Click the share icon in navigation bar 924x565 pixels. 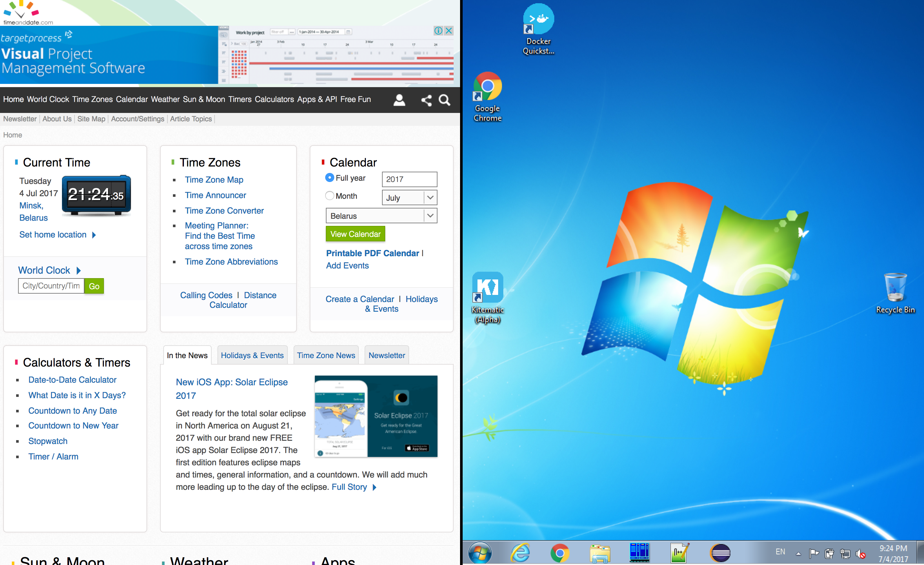(x=426, y=100)
